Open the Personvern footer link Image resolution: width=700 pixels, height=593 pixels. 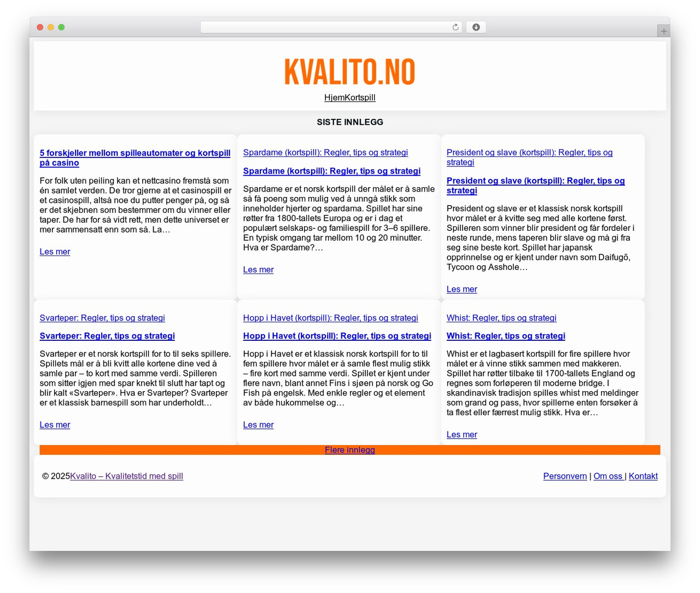(565, 476)
